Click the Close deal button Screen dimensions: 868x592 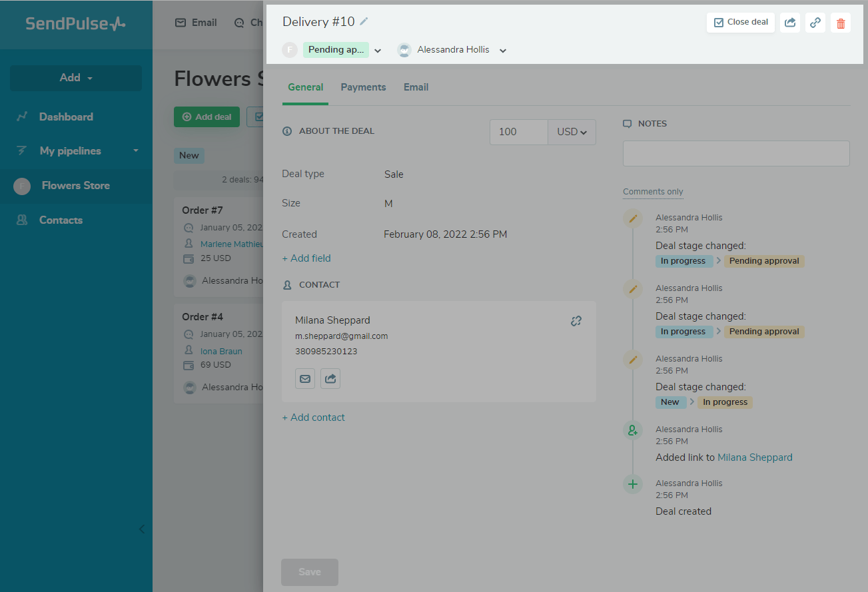[741, 23]
